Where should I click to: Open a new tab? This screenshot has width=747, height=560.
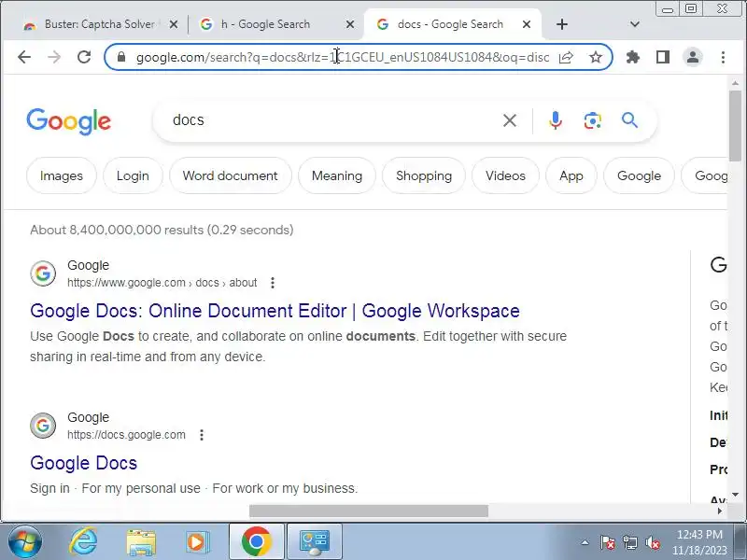[562, 24]
